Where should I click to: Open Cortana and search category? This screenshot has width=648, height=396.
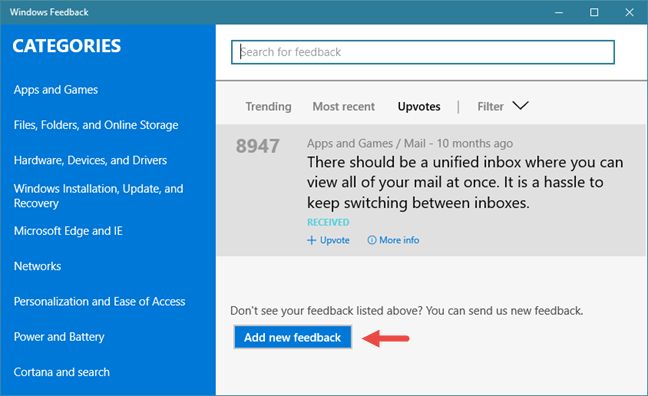point(62,372)
